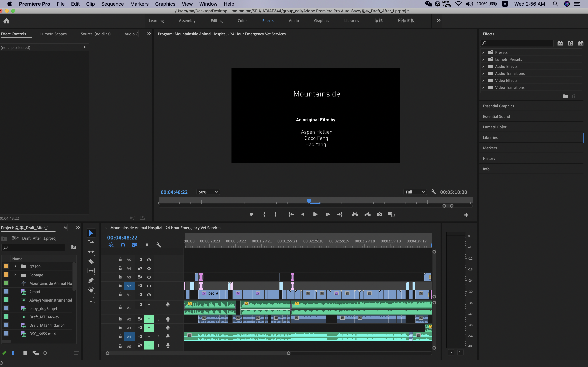
Task: Click YUV effects filter icon
Action: pyautogui.click(x=580, y=43)
